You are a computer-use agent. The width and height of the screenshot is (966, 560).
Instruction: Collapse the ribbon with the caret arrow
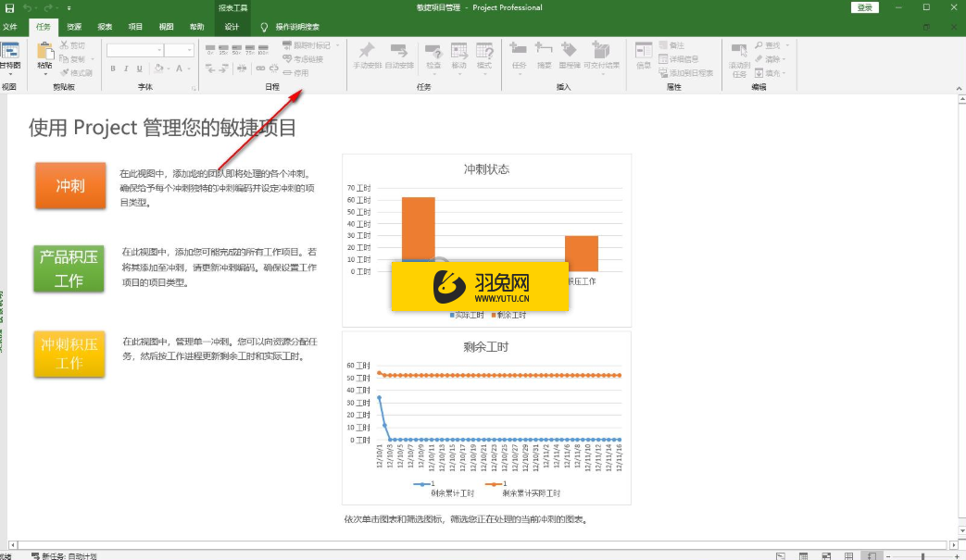point(959,88)
